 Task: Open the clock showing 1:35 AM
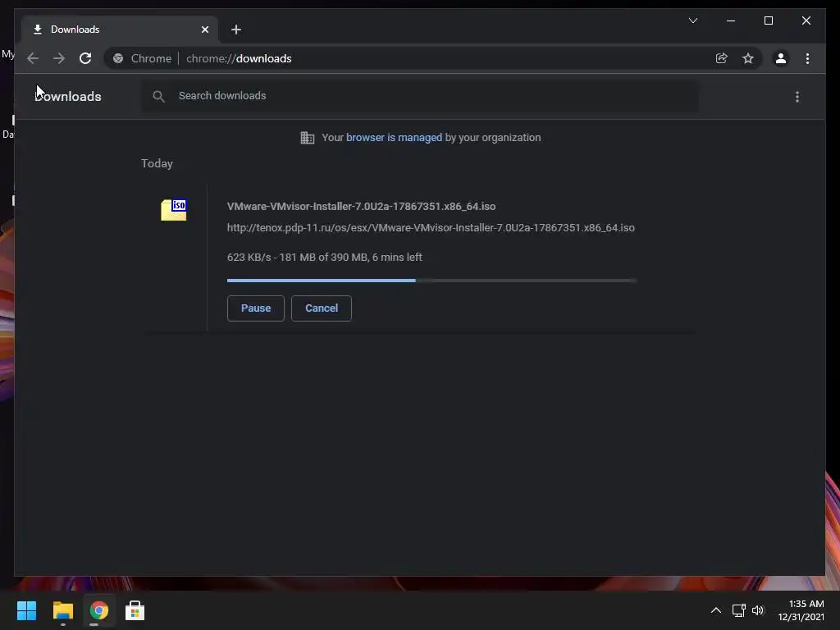point(801,610)
